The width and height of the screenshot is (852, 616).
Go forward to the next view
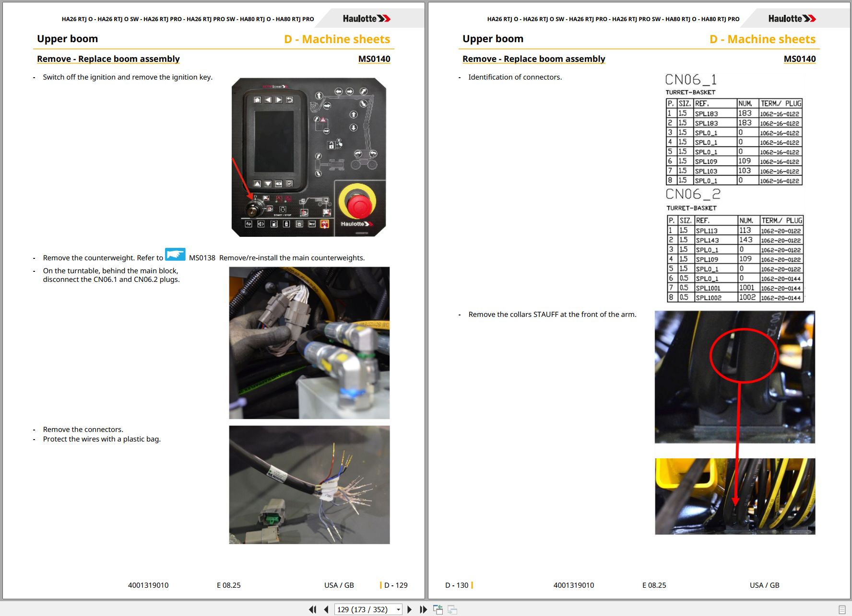tap(452, 609)
